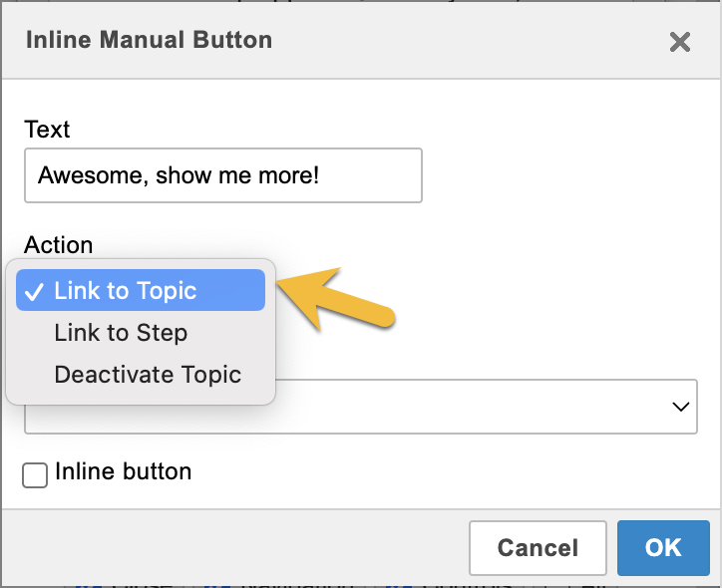Click the "Inline Manual Button" dialog title
722x588 pixels.
(149, 41)
